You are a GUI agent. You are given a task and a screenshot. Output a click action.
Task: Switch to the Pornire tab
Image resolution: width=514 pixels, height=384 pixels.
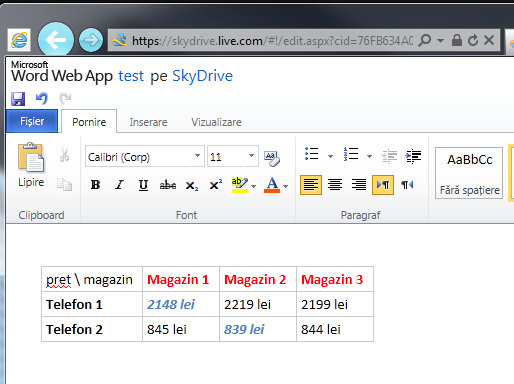point(89,122)
